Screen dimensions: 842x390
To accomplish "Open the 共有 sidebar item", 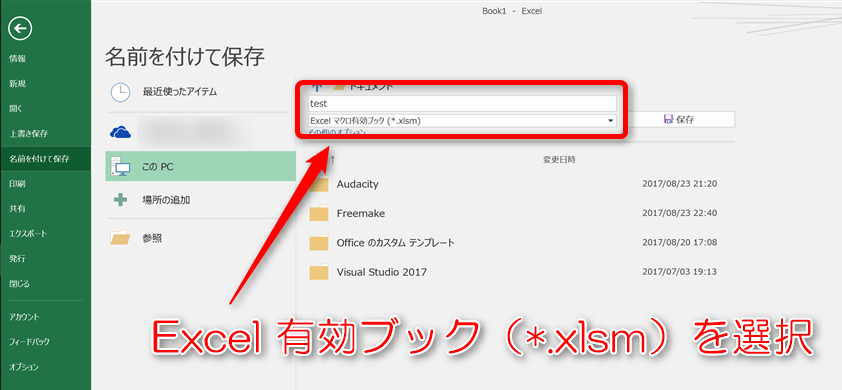I will pyautogui.click(x=17, y=209).
